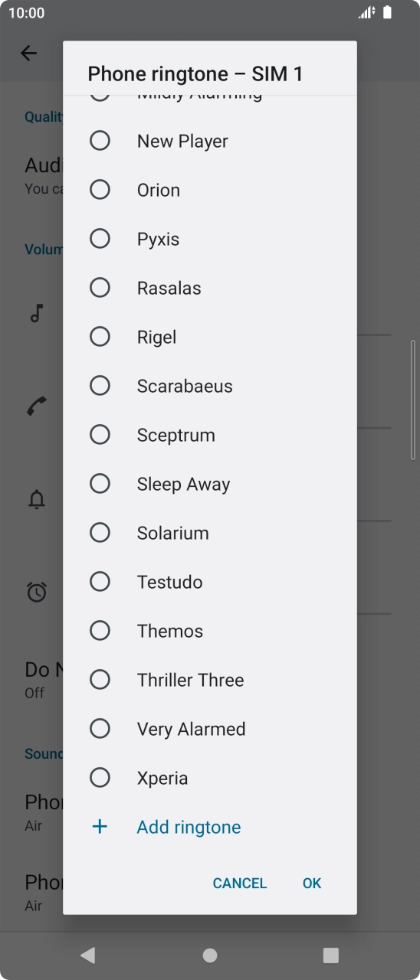Tap the Android back triangle button
Viewport: 420px width, 980px height.
tap(88, 955)
